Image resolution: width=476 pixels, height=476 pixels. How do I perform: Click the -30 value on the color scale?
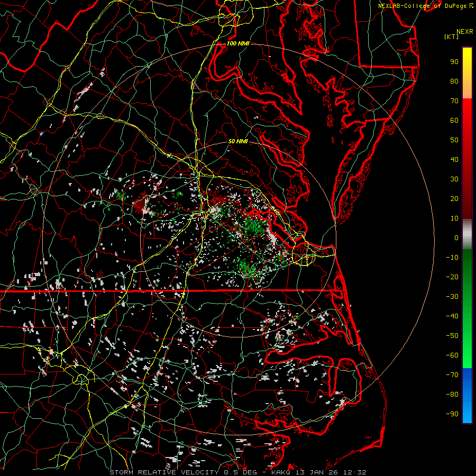click(452, 297)
